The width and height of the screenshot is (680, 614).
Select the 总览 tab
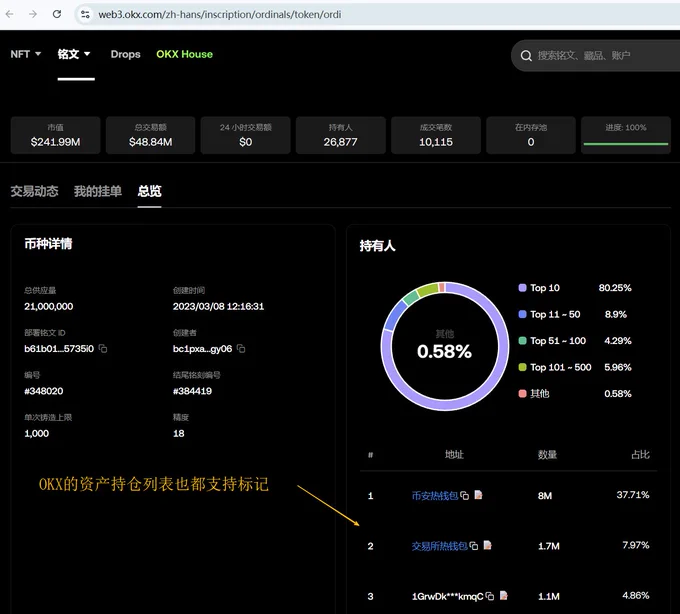pos(150,191)
